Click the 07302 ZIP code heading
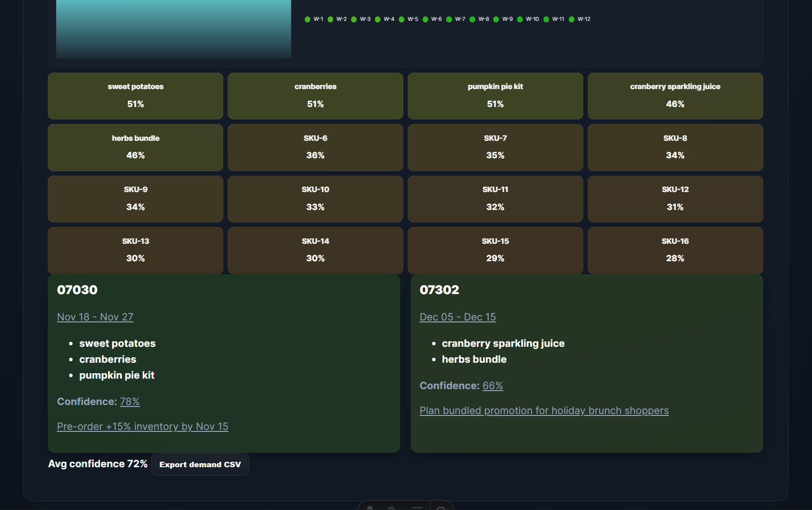This screenshot has height=510, width=812. [440, 290]
